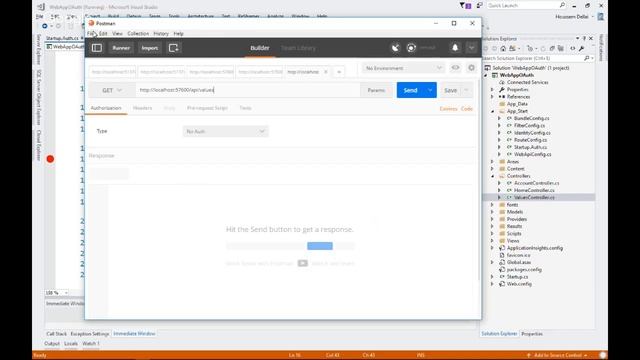This screenshot has height=360, width=640.
Task: Click the red breakpoint marker in Visual Studio
Action: click(50, 159)
